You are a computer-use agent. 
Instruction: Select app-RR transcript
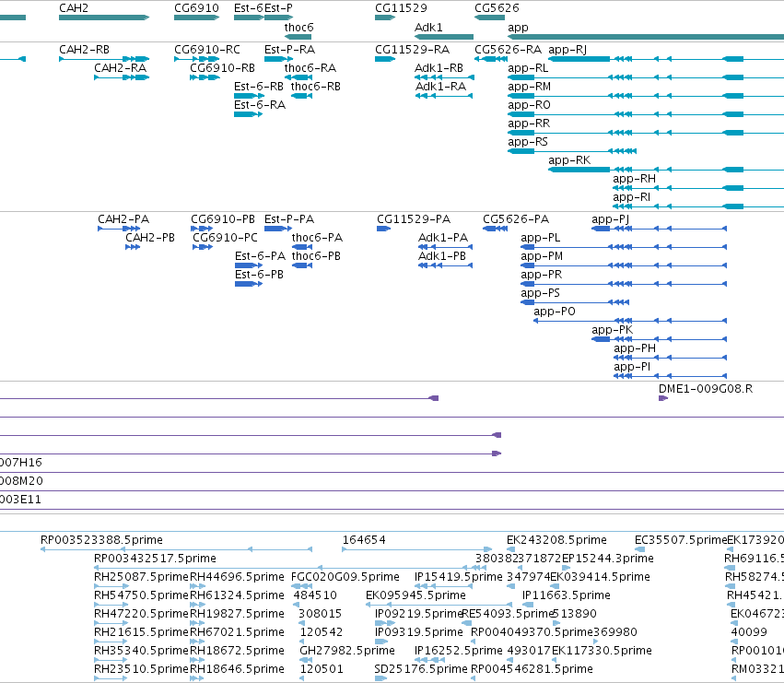pyautogui.click(x=646, y=133)
